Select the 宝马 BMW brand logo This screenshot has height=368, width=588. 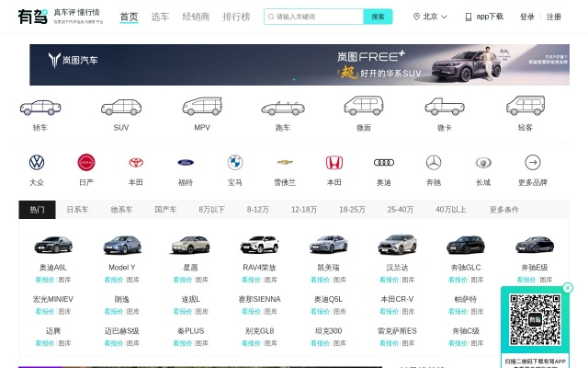pos(234,163)
